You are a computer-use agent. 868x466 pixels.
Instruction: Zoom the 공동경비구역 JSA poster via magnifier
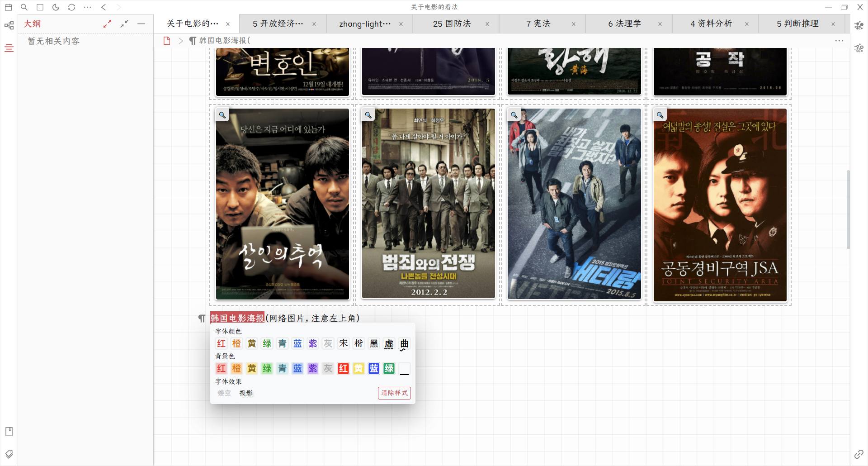click(x=660, y=115)
